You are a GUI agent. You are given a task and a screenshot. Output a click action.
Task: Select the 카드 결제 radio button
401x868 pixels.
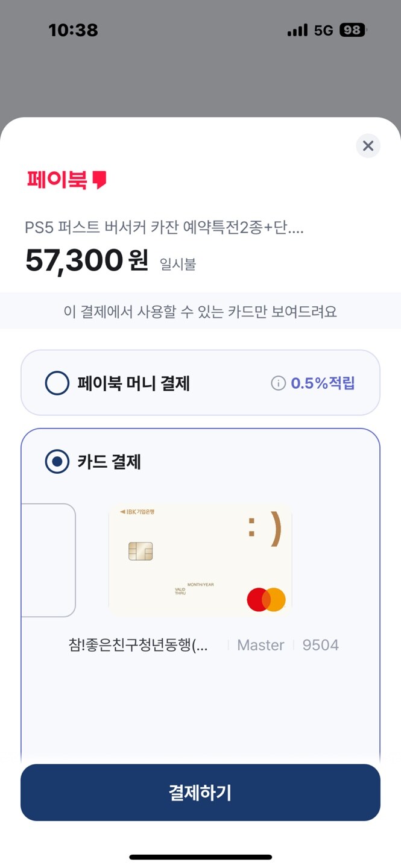(57, 462)
